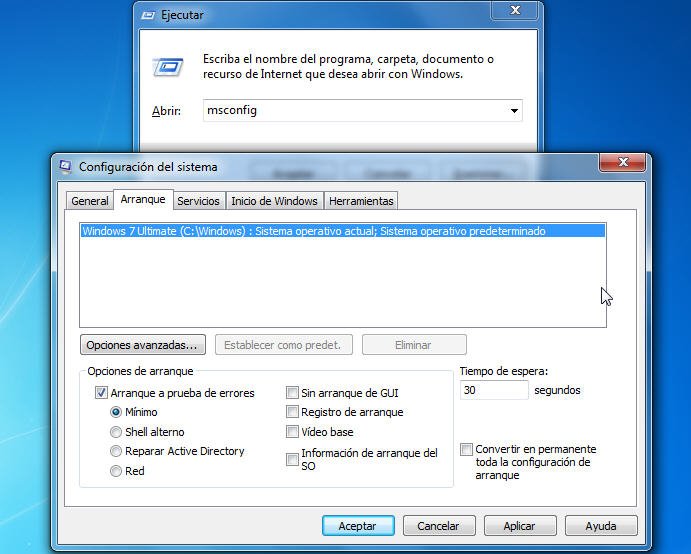Select the Red safe boot option

115,471
